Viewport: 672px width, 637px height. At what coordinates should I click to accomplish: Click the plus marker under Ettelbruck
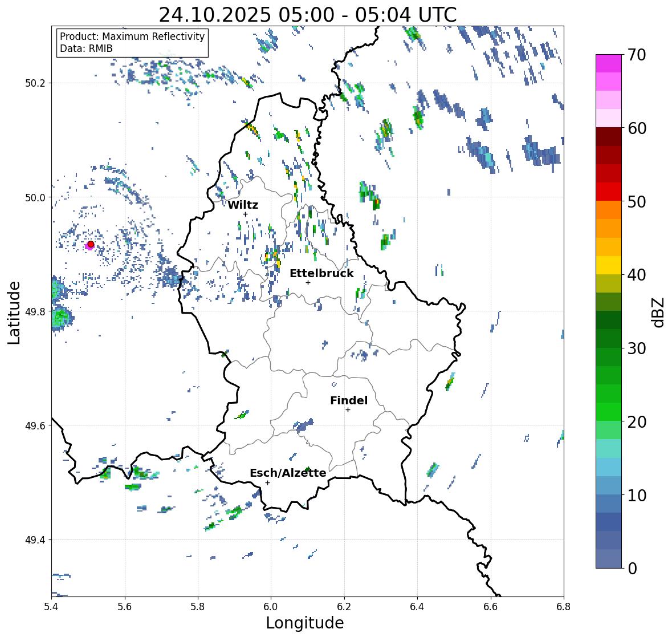point(308,282)
